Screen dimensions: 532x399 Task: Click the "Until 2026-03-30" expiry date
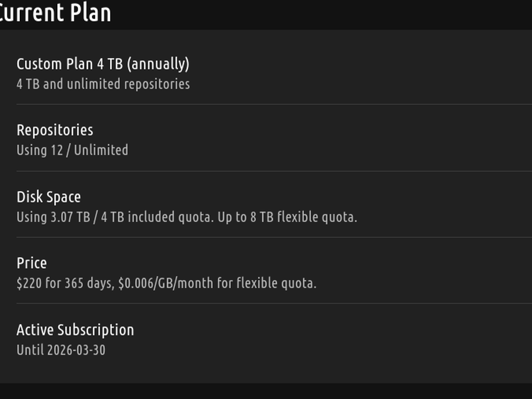pyautogui.click(x=61, y=350)
